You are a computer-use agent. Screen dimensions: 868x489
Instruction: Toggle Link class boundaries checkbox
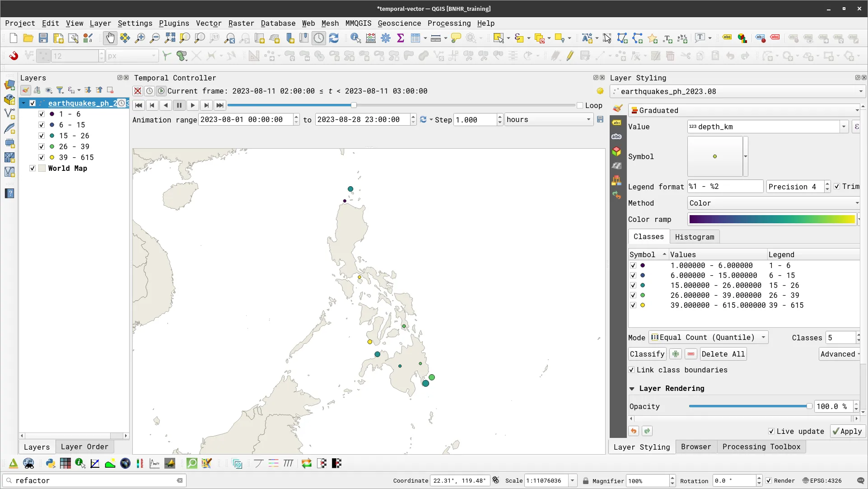coord(632,370)
